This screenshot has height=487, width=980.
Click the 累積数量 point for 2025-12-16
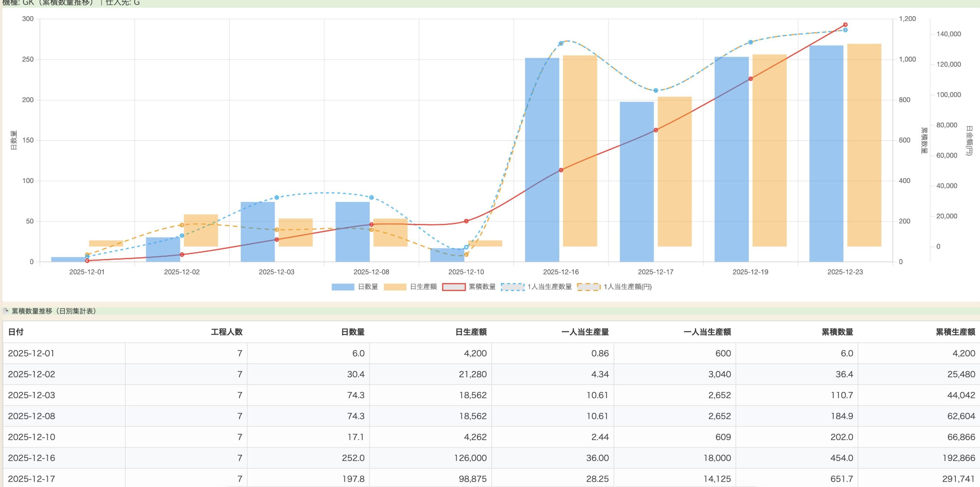coord(561,170)
